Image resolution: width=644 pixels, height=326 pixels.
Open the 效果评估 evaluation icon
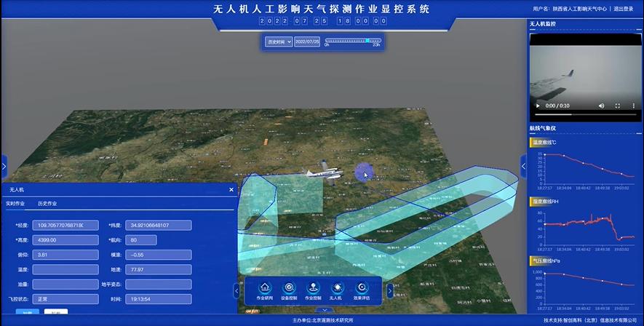[x=362, y=289]
